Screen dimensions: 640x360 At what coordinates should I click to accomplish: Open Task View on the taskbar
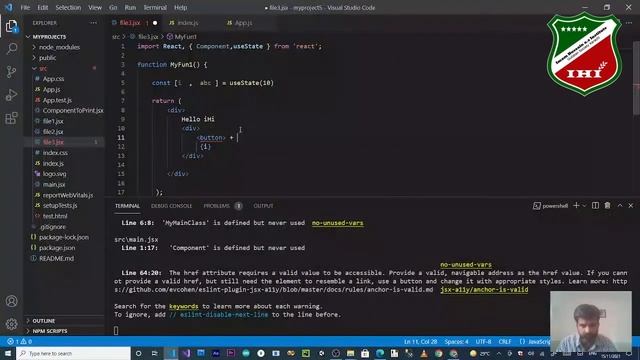pyautogui.click(x=155, y=353)
